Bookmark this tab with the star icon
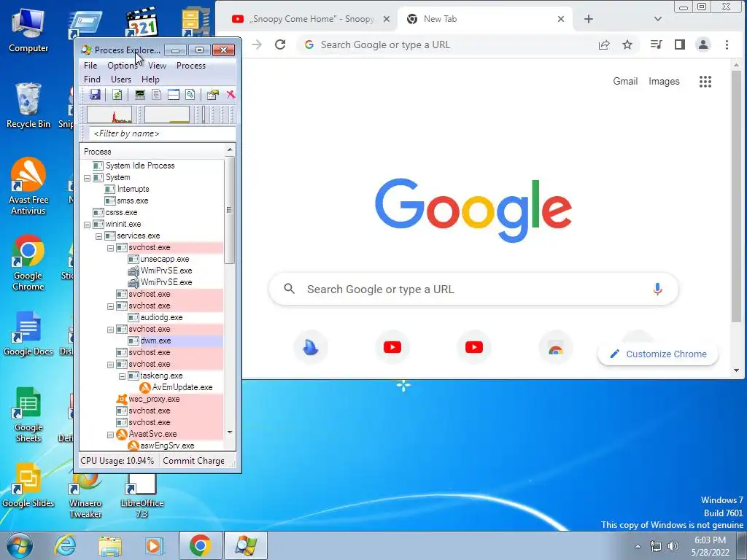Screen dimensions: 747x560 (x=627, y=44)
